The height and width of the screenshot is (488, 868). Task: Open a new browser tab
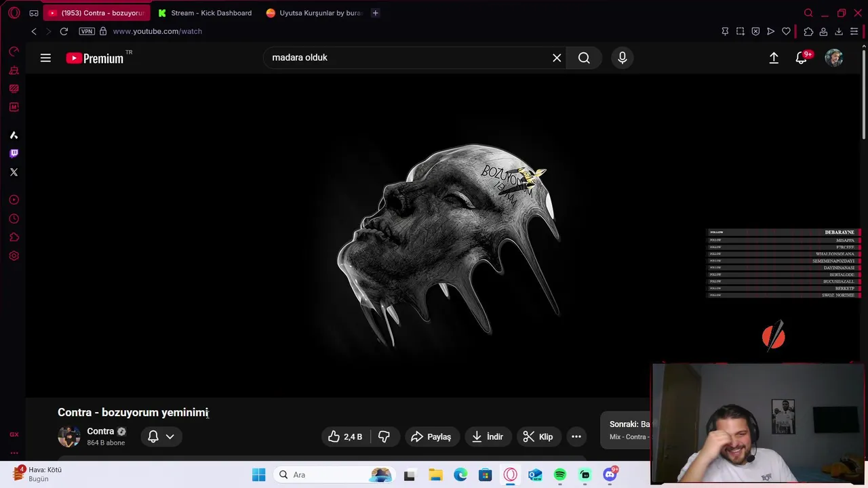click(x=375, y=13)
